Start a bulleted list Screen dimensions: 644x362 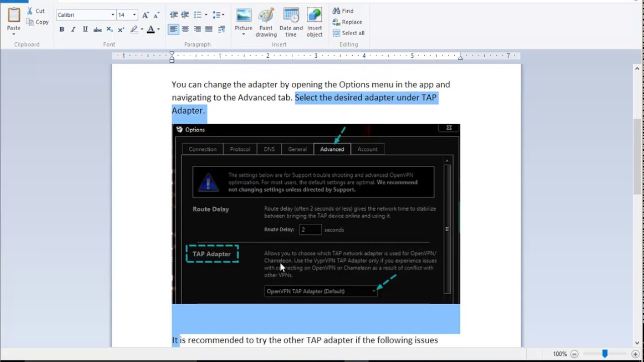[198, 15]
